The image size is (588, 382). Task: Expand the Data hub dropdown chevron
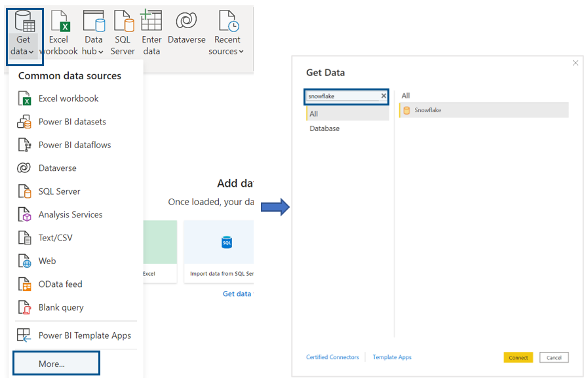click(x=101, y=52)
